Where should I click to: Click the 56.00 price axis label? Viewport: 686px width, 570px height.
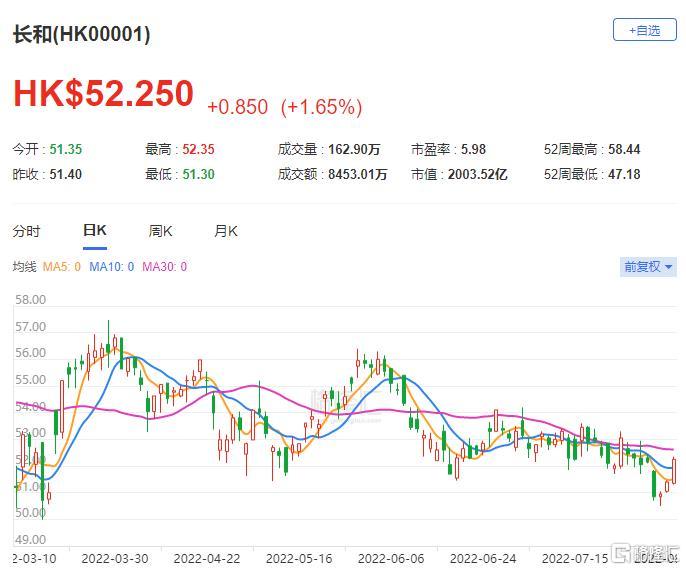(x=30, y=353)
